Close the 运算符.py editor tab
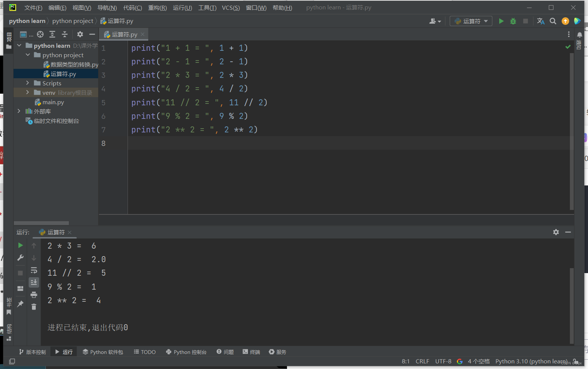 tap(143, 34)
